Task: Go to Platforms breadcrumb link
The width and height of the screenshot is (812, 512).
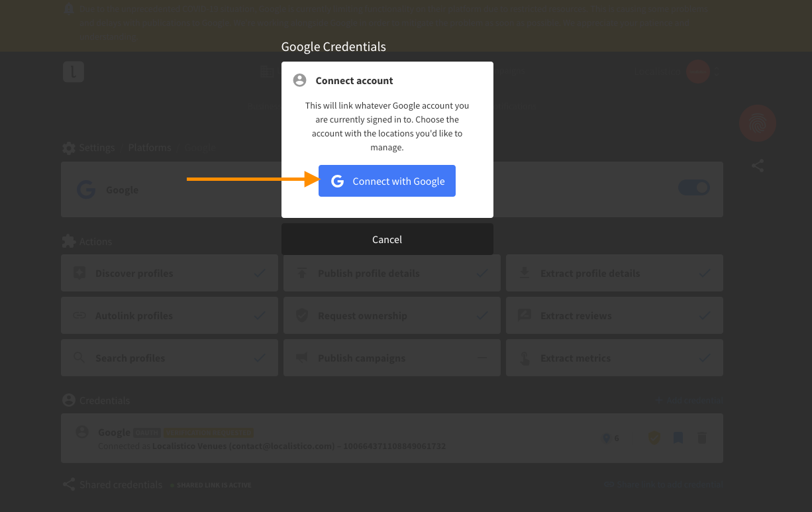Action: tap(150, 148)
